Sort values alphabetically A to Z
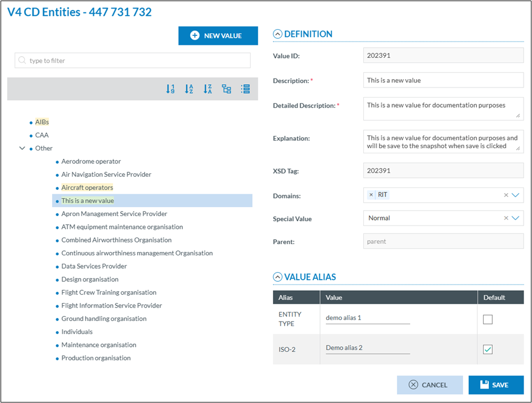 pyautogui.click(x=189, y=89)
